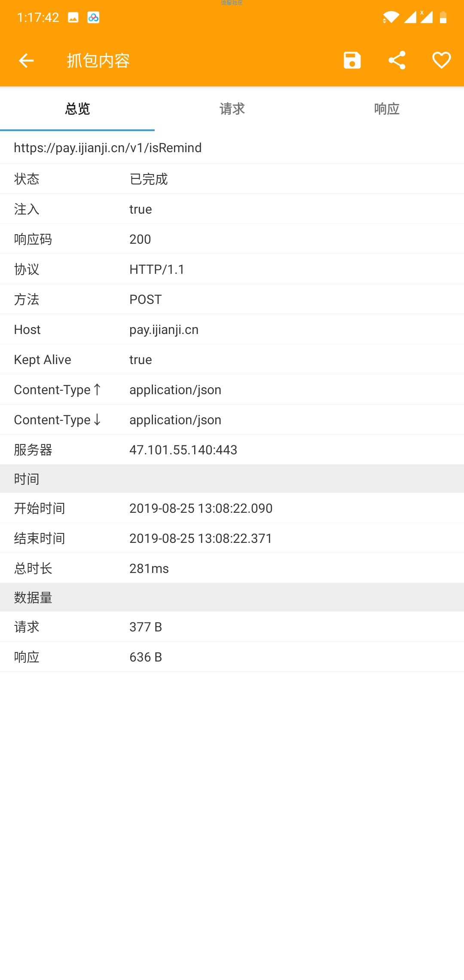This screenshot has height=980, width=464.
Task: Favorite this capture with heart icon
Action: [x=441, y=60]
